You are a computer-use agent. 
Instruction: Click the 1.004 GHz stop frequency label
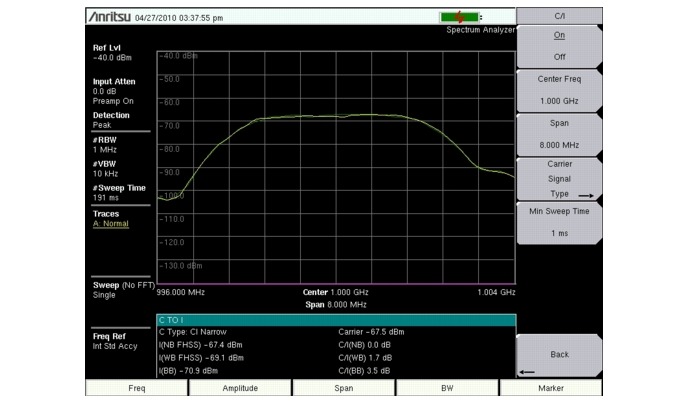pos(496,292)
